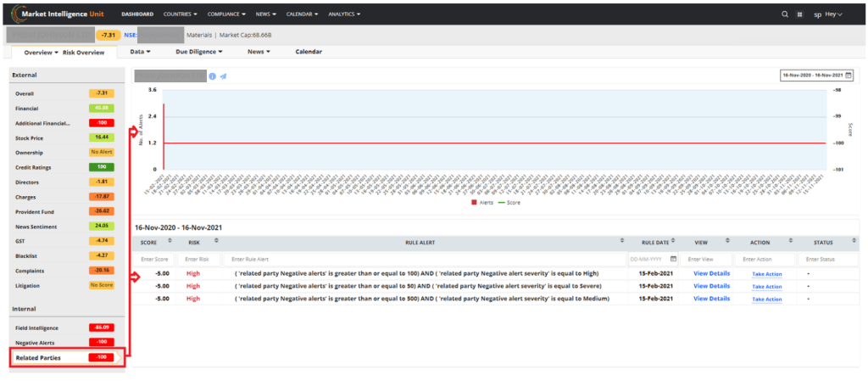Expand the Due Diligence dropdown tab
The image size is (868, 381).
(x=199, y=52)
